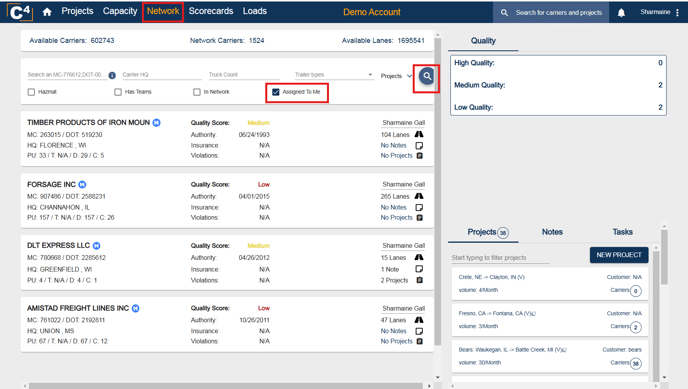Open 104 Lanes link for TIMBER PRODUCTS
Screen dimensions: 688x389
pos(395,135)
